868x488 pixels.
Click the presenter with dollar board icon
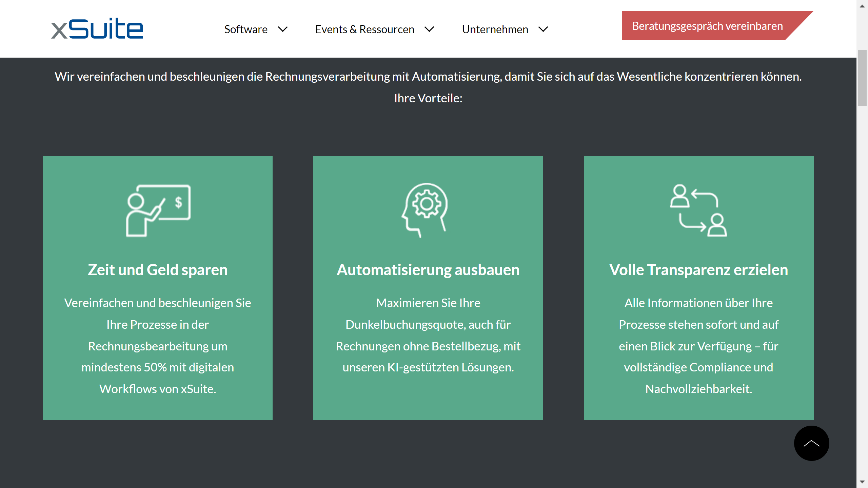tap(158, 210)
